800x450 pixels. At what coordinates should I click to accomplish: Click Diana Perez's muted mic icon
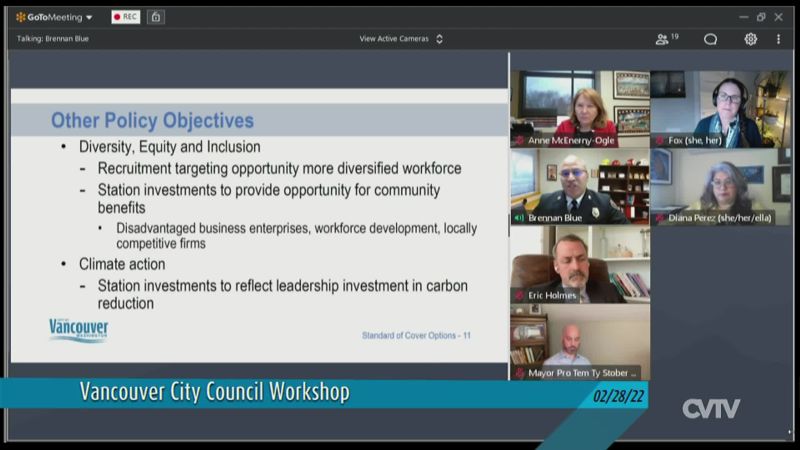click(660, 217)
